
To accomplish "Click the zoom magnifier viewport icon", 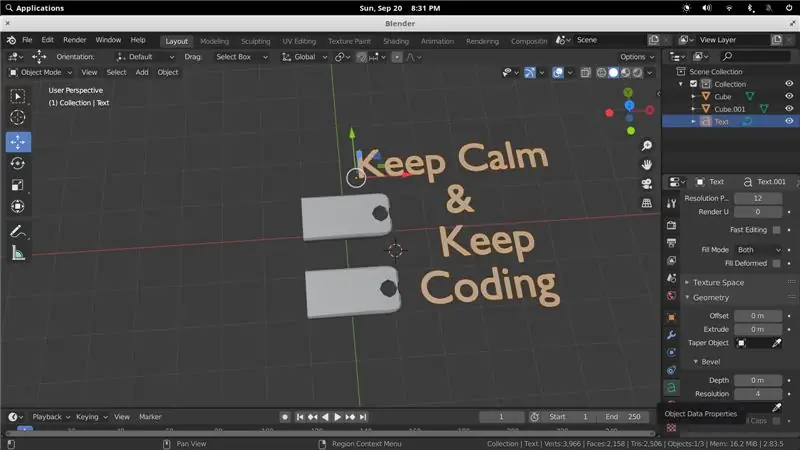I will (646, 146).
